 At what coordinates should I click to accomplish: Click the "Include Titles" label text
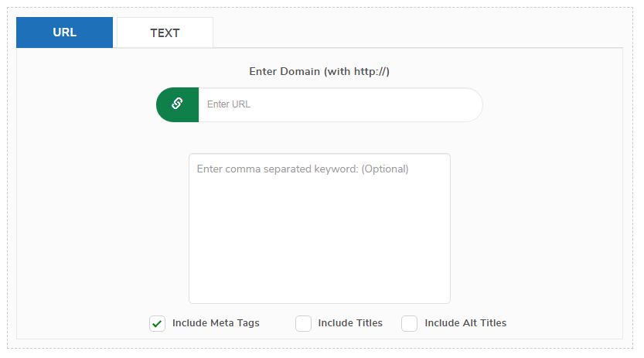[x=350, y=323]
